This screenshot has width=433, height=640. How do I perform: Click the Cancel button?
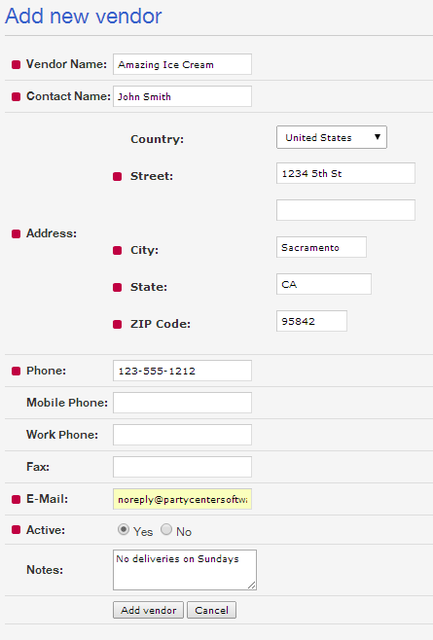(211, 610)
